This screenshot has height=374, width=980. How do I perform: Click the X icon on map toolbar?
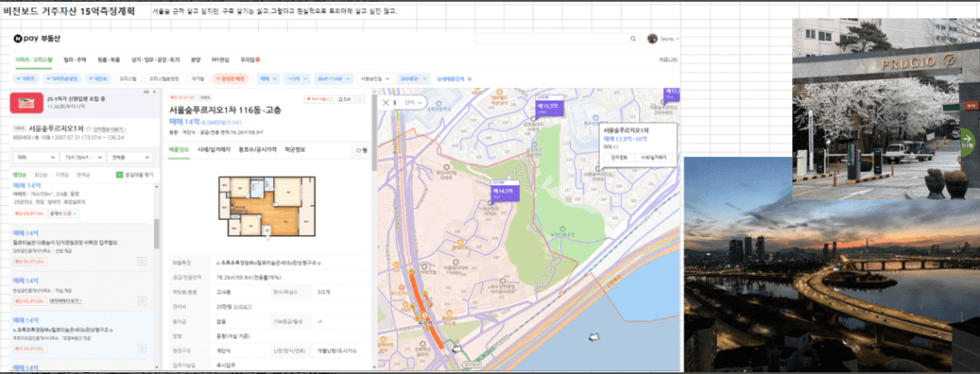point(386,102)
